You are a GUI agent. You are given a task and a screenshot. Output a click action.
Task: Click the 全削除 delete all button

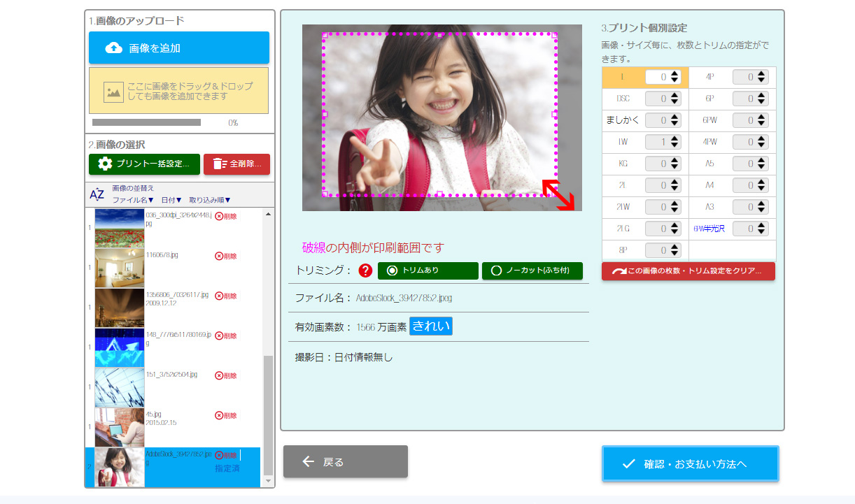(236, 164)
